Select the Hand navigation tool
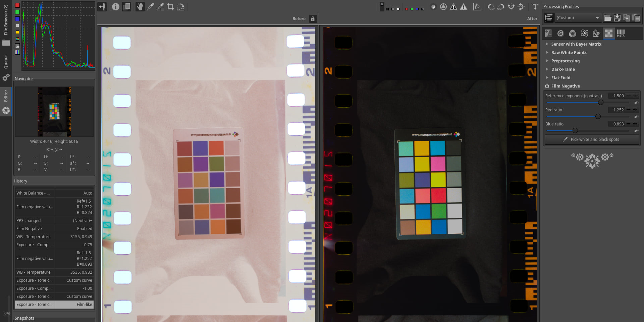This screenshot has width=644, height=322. 140,7
